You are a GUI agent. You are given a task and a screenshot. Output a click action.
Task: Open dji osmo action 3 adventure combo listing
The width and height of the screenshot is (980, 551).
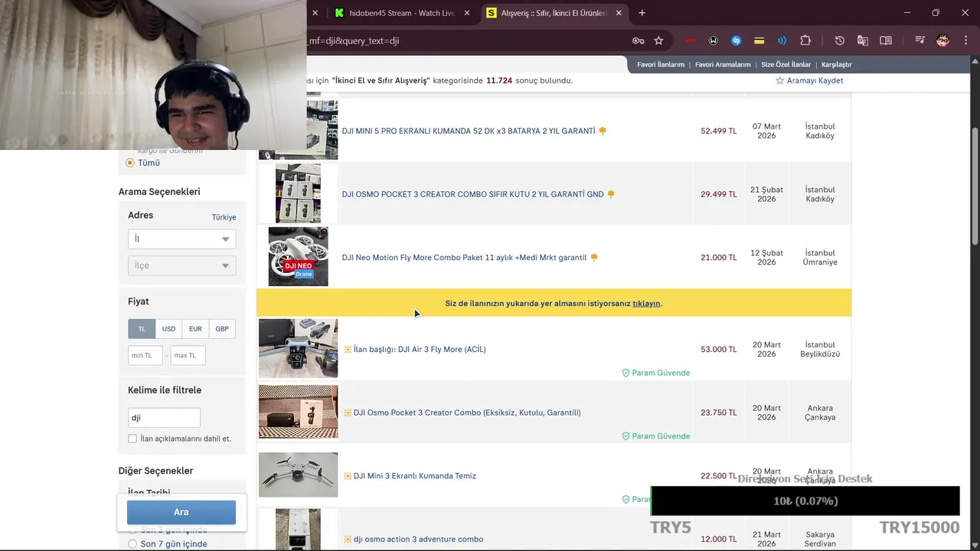pyautogui.click(x=418, y=540)
